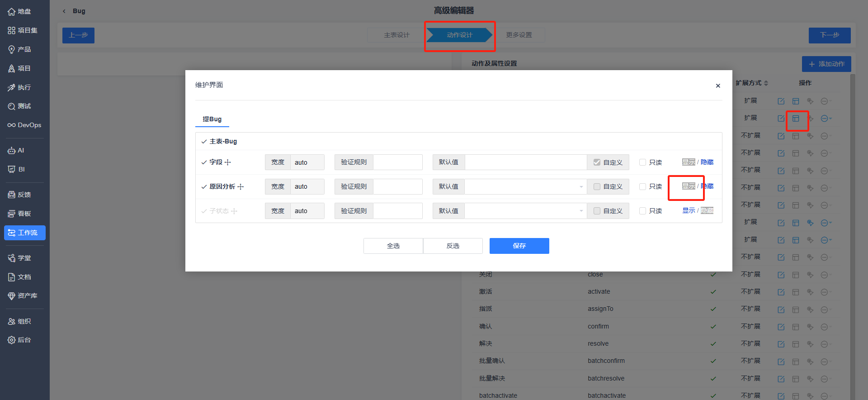Open layout icon in the 激活 activate row
Screen dimensions: 868x400
pyautogui.click(x=796, y=292)
